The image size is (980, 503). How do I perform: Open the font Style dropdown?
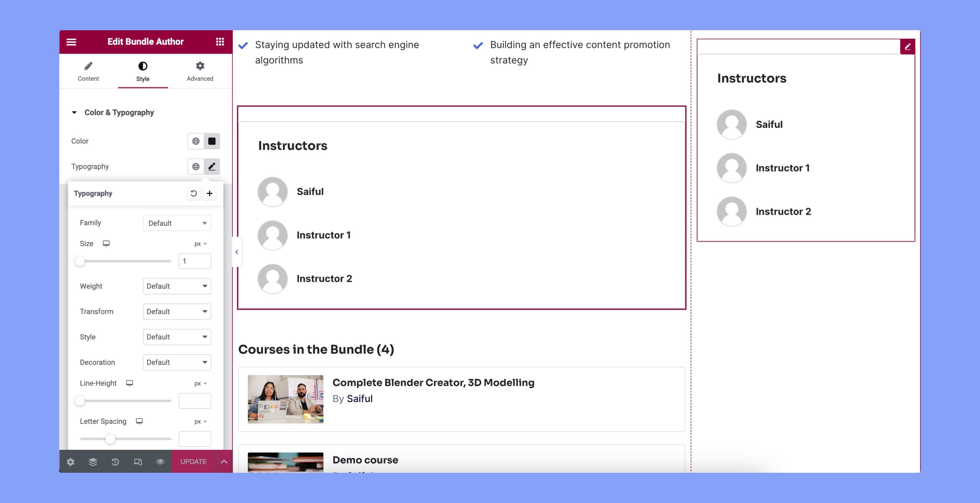point(177,337)
